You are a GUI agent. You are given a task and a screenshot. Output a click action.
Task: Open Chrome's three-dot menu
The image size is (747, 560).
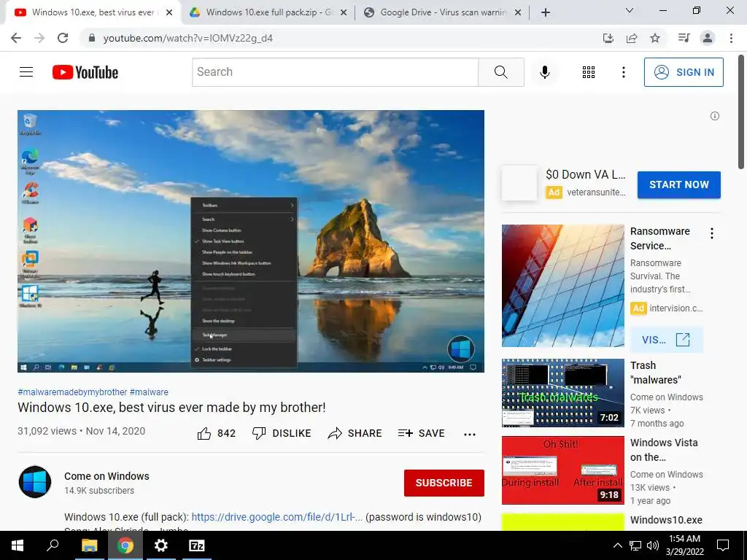[731, 38]
